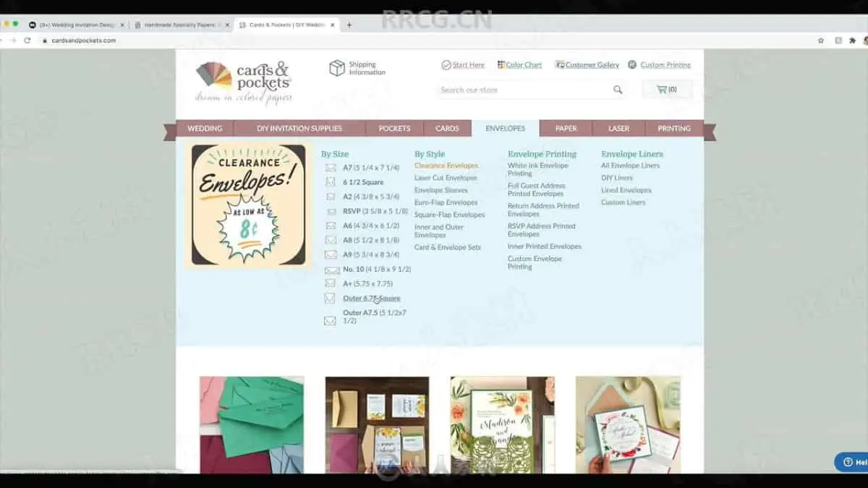Click envelope icon next to A2
This screenshot has width=868, height=488.
331,197
